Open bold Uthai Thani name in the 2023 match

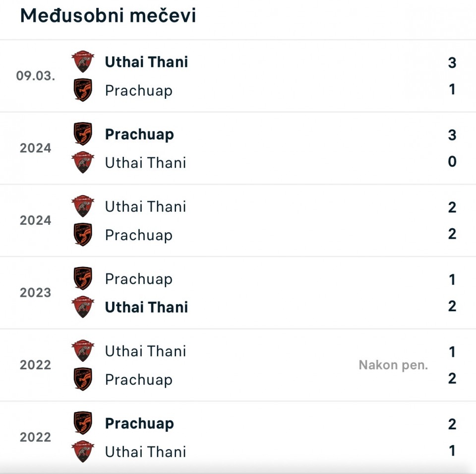[146, 307]
